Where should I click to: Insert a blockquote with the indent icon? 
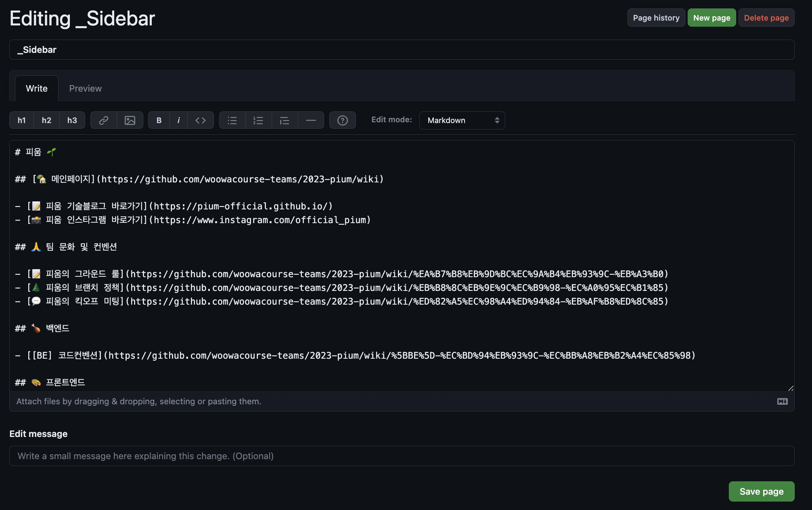tap(285, 120)
